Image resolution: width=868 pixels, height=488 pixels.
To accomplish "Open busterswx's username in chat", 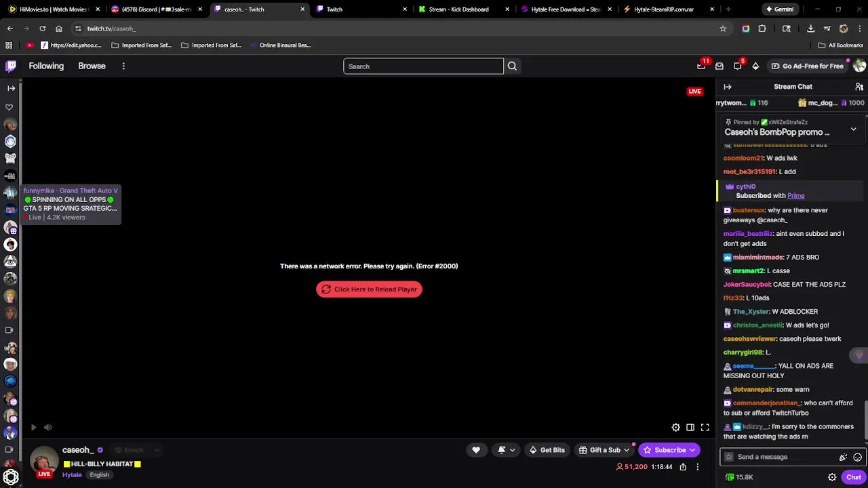I will click(748, 210).
